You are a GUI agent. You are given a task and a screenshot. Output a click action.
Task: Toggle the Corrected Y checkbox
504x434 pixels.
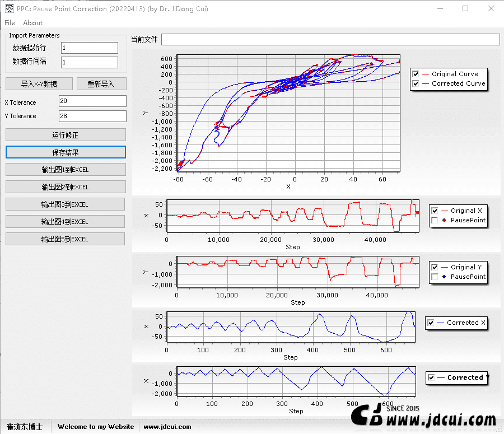431,377
